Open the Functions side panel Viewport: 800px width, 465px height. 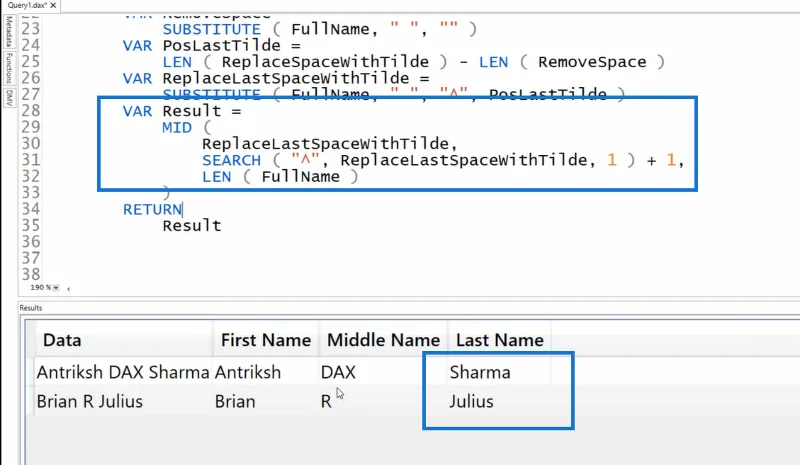click(x=9, y=68)
